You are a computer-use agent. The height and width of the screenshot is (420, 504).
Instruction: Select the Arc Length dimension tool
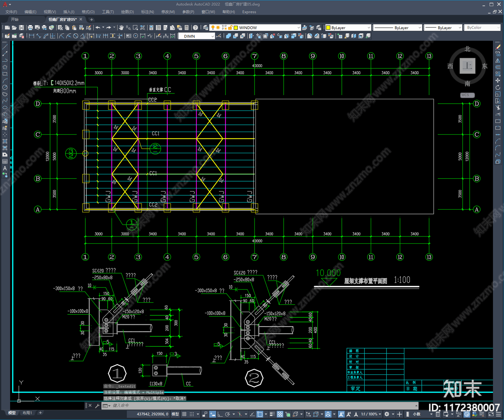point(46,36)
